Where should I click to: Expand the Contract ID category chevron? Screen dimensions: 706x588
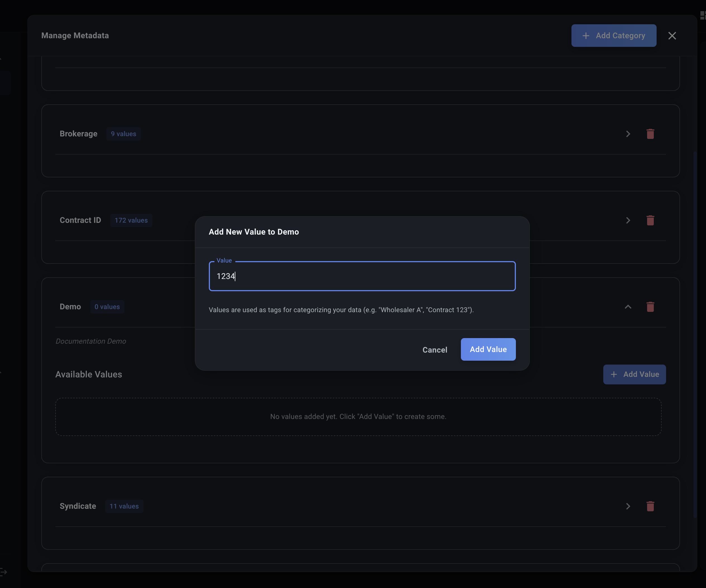(628, 220)
